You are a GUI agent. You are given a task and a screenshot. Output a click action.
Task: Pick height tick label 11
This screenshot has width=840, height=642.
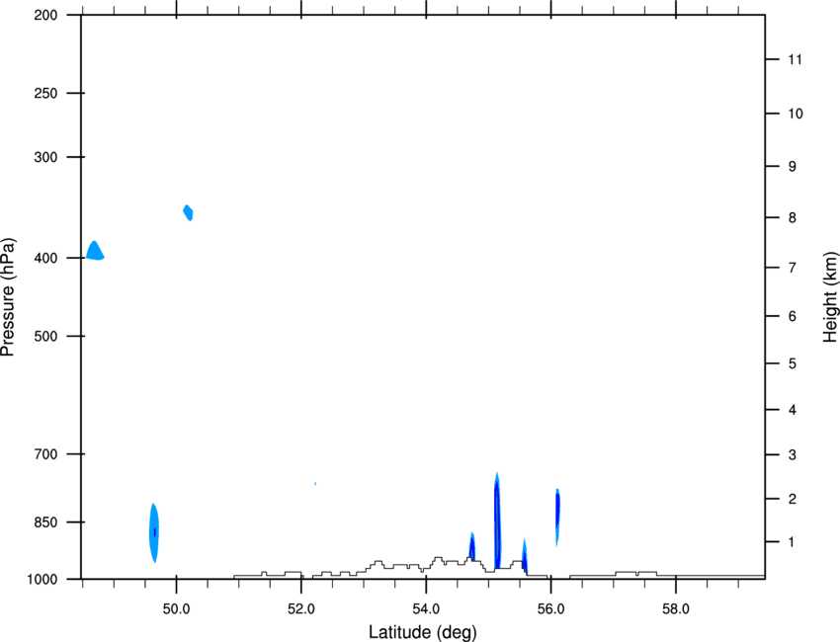click(x=795, y=59)
